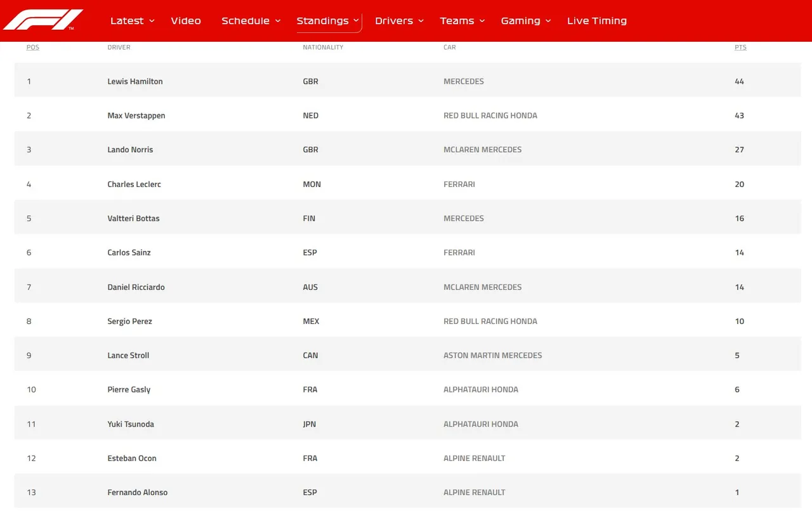Viewport: 812px width, 511px height.
Task: Expand the Gaming menu chevron
Action: tap(548, 21)
